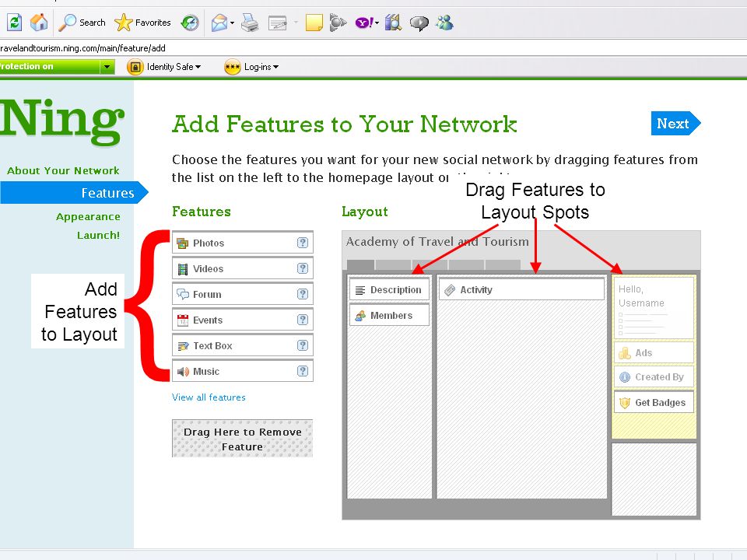Screen dimensions: 747x560
Task: Click the browser Refresh icon
Action: tap(14, 23)
